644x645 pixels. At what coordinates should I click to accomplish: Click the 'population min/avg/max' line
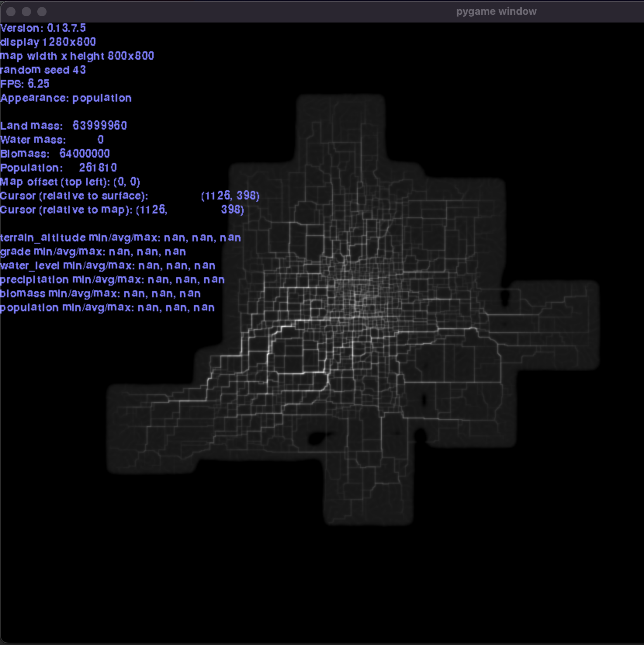point(107,307)
